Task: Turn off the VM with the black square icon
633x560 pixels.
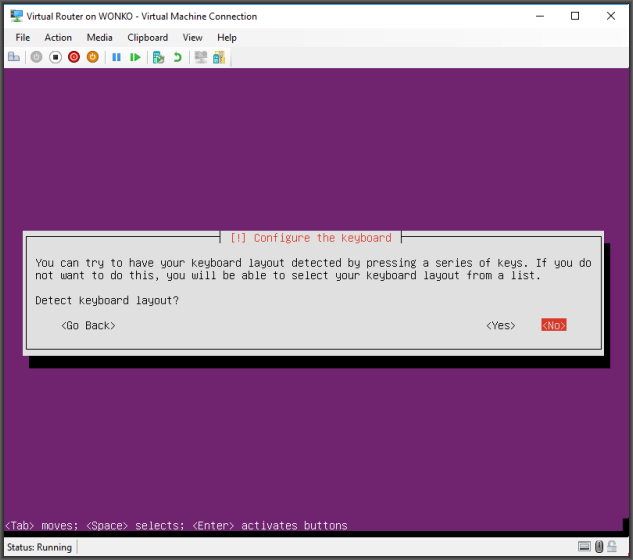Action: pos(55,57)
